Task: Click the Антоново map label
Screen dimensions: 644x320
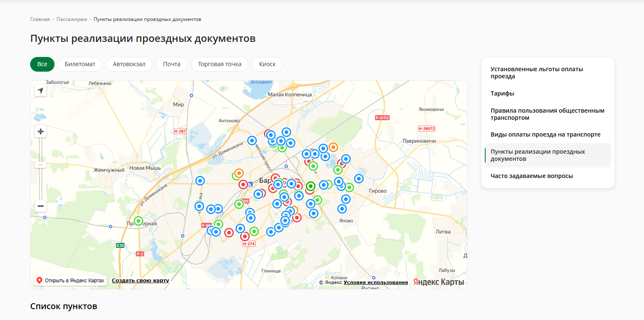Action: (229, 121)
